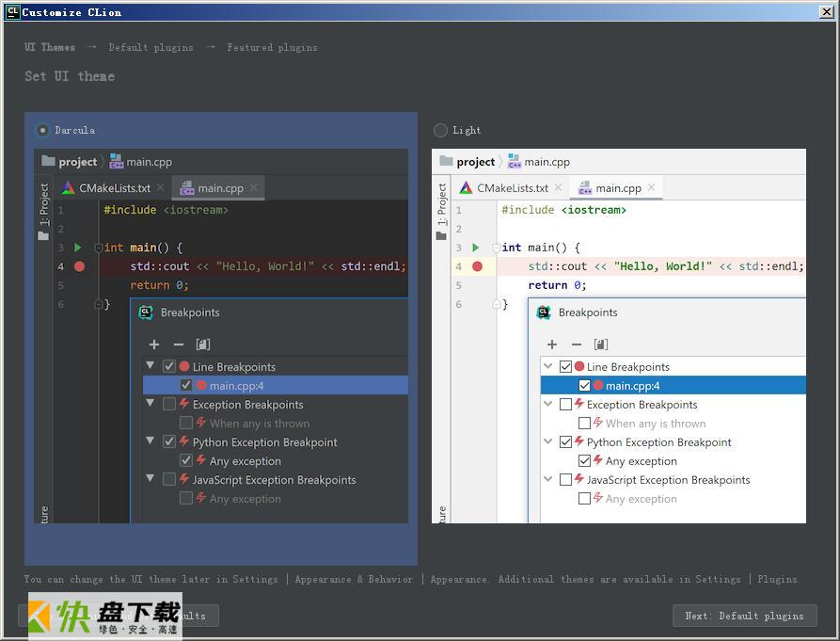
Task: Collapse Python Exception Breakpoint node in Light preview
Action: pyautogui.click(x=548, y=441)
